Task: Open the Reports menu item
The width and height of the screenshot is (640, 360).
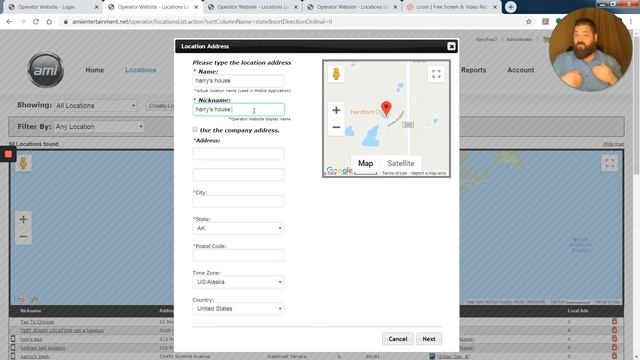Action: coord(473,70)
